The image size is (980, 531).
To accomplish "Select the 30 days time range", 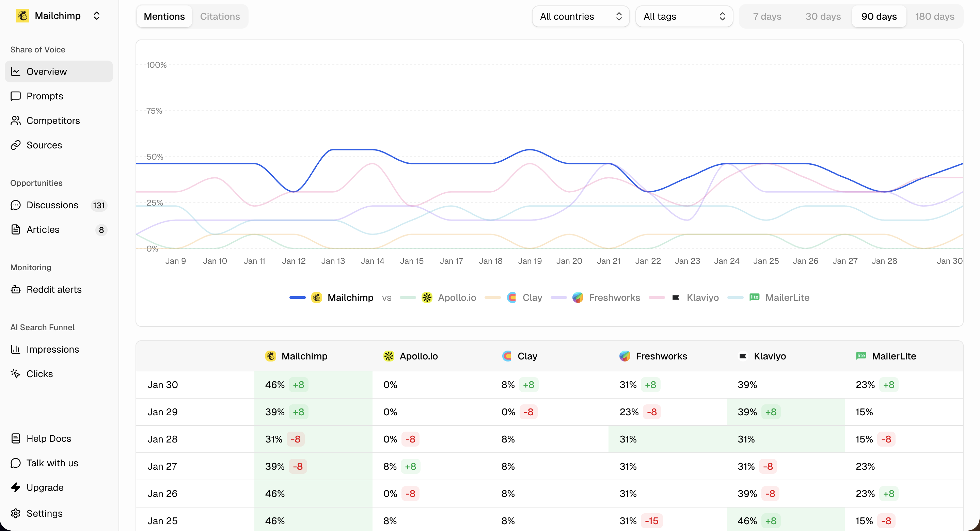I will point(823,16).
